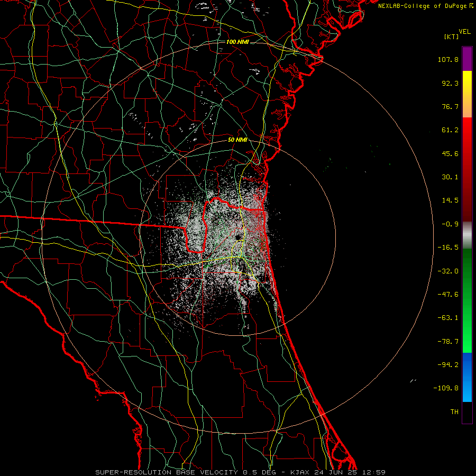
Task: Click the VEL legend title
Action: click(465, 32)
